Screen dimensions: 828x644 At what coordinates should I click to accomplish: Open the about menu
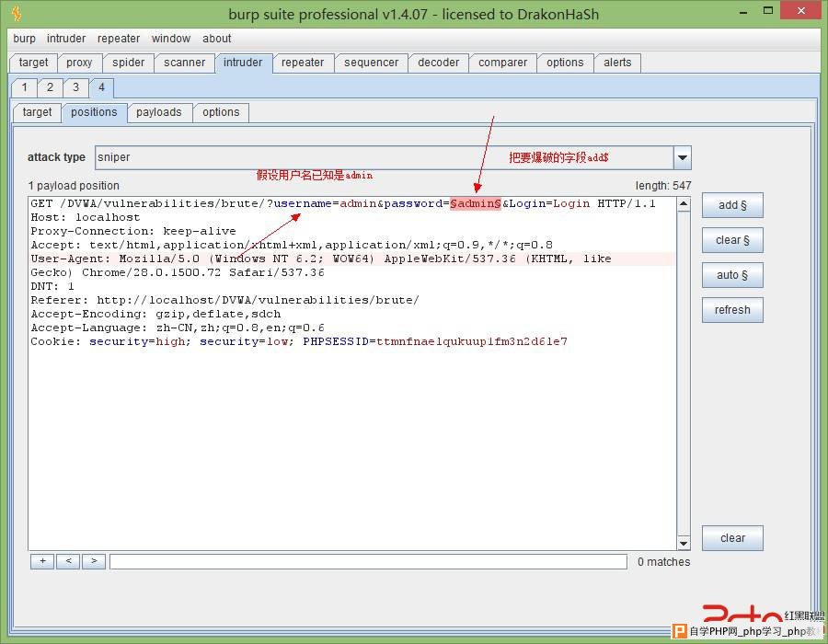(x=216, y=39)
